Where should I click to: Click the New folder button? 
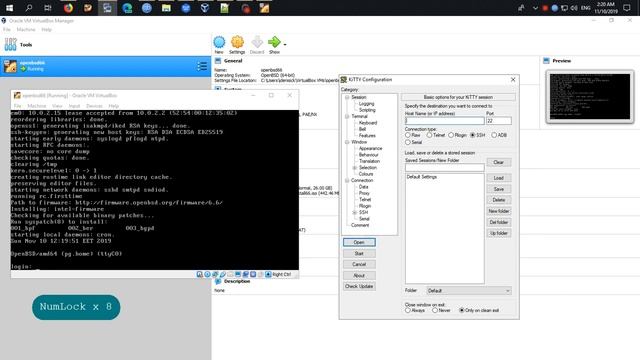click(499, 211)
